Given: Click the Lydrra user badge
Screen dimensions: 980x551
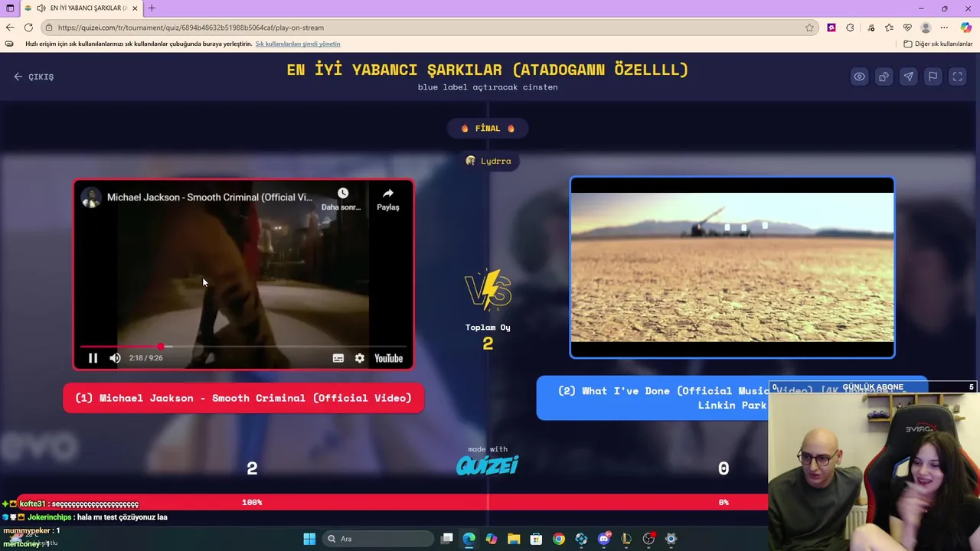Looking at the screenshot, I should click(488, 161).
